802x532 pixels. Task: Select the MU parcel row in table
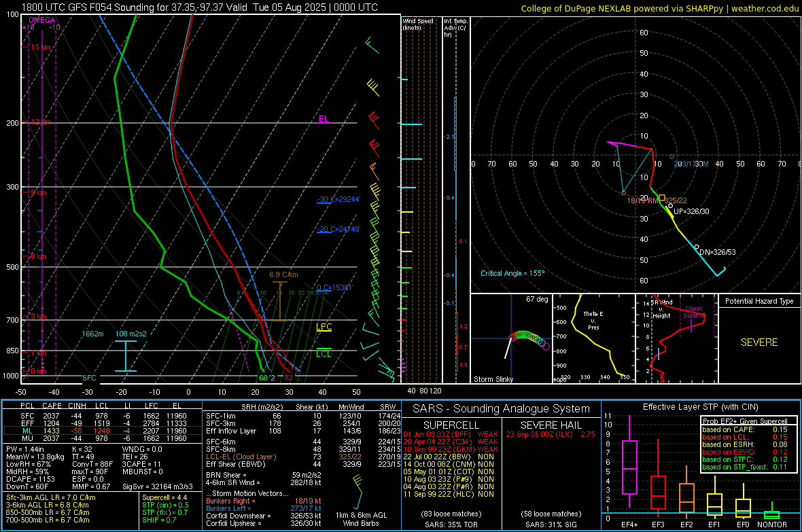tap(103, 438)
